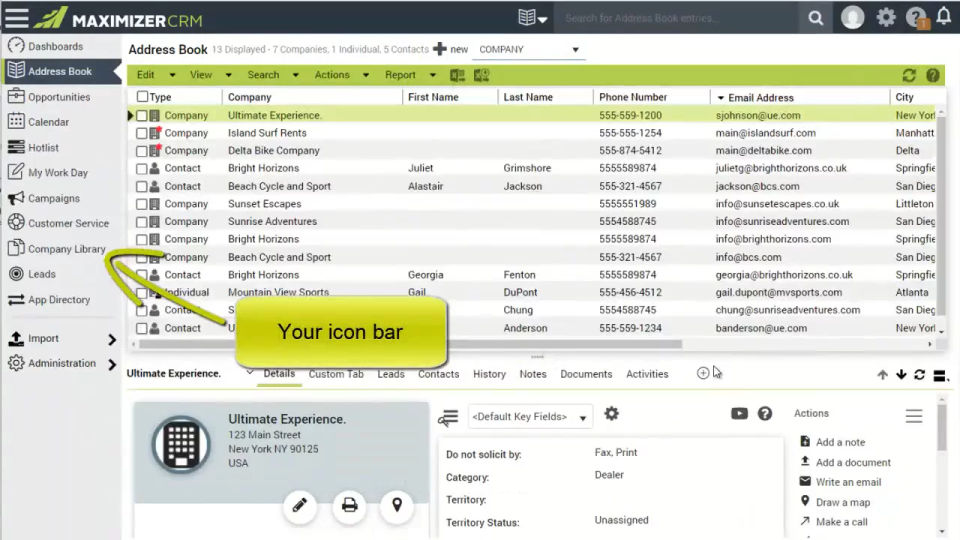Open the COMPANY new entry type dropdown
Viewport: 960px width, 540px height.
tap(530, 50)
